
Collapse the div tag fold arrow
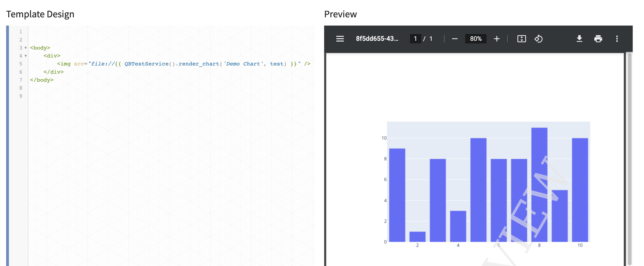[x=26, y=56]
